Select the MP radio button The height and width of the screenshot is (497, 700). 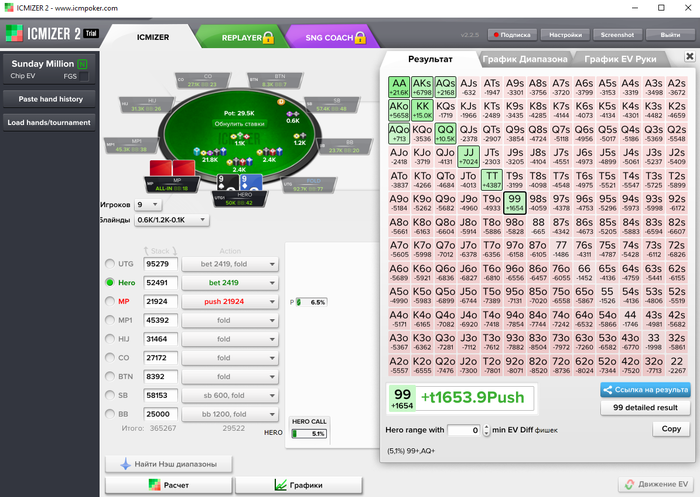109,301
